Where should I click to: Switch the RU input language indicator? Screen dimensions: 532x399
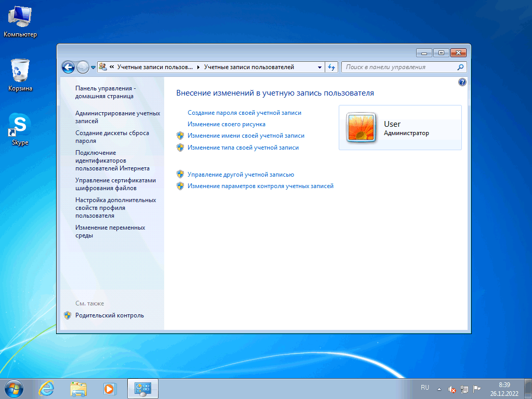[x=425, y=388]
